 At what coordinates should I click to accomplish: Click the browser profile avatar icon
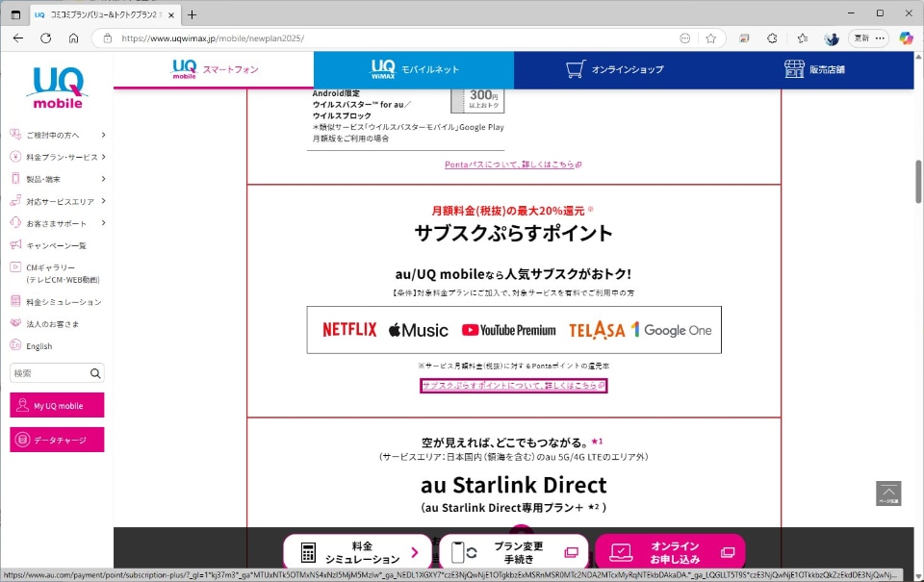[832, 38]
